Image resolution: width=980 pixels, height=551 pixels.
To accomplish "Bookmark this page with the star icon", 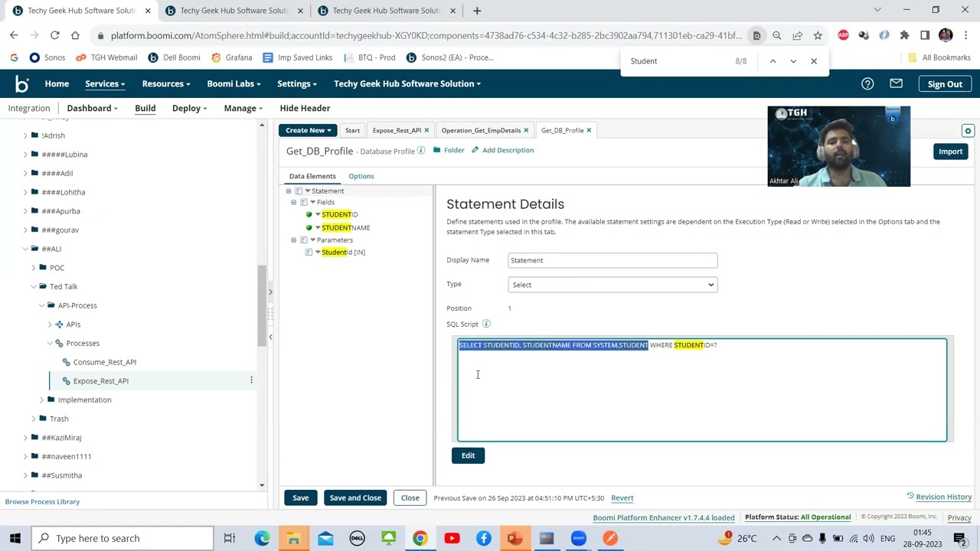I will (x=818, y=35).
